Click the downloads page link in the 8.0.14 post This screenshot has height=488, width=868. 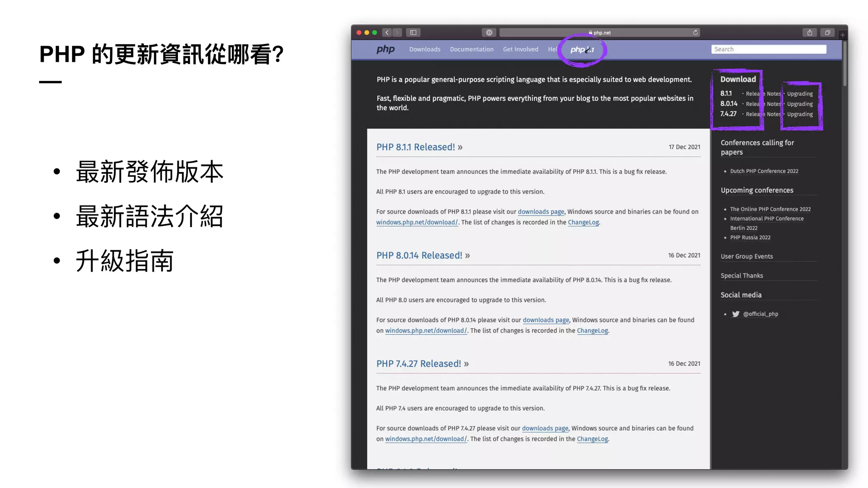(x=546, y=320)
